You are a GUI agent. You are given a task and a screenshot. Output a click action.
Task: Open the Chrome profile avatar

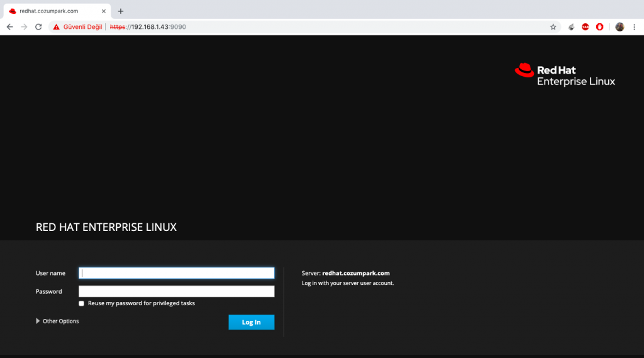(619, 26)
